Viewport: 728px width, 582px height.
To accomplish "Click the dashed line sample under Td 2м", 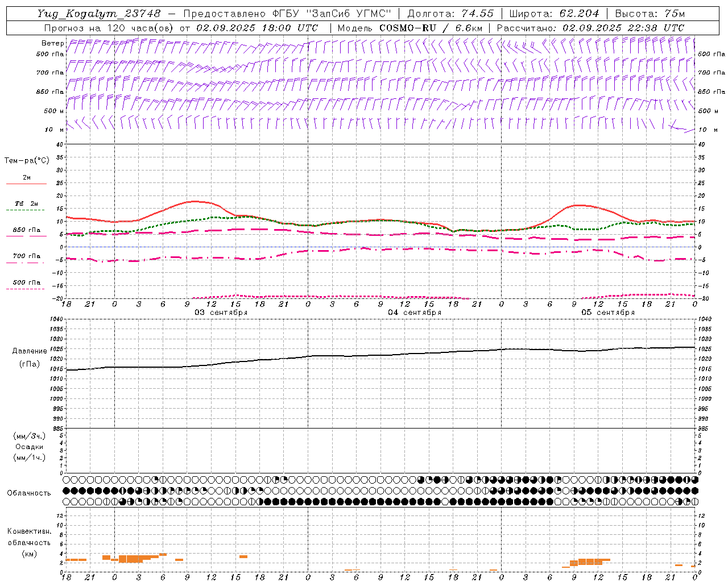I will click(x=26, y=210).
